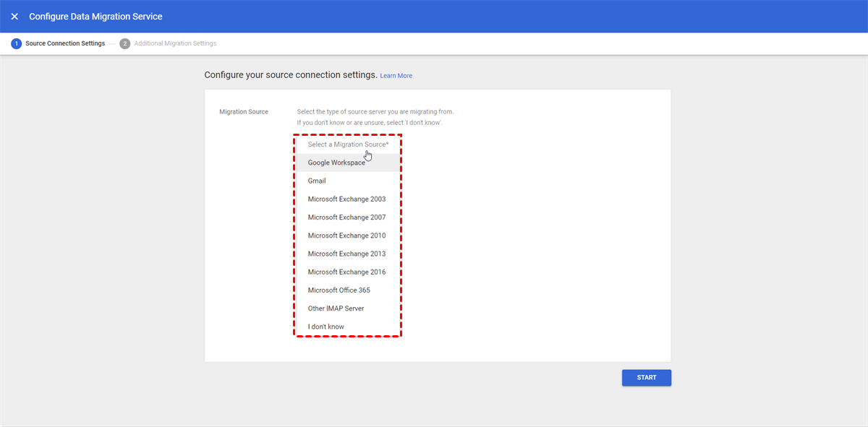This screenshot has width=868, height=427.
Task: Pick Microsoft Exchange 2016 from the list
Action: [346, 272]
